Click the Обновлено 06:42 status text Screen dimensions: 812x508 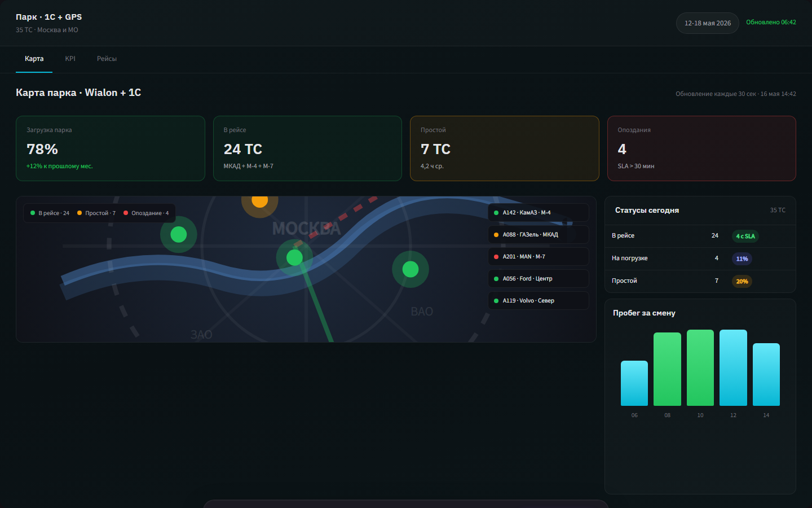click(771, 23)
